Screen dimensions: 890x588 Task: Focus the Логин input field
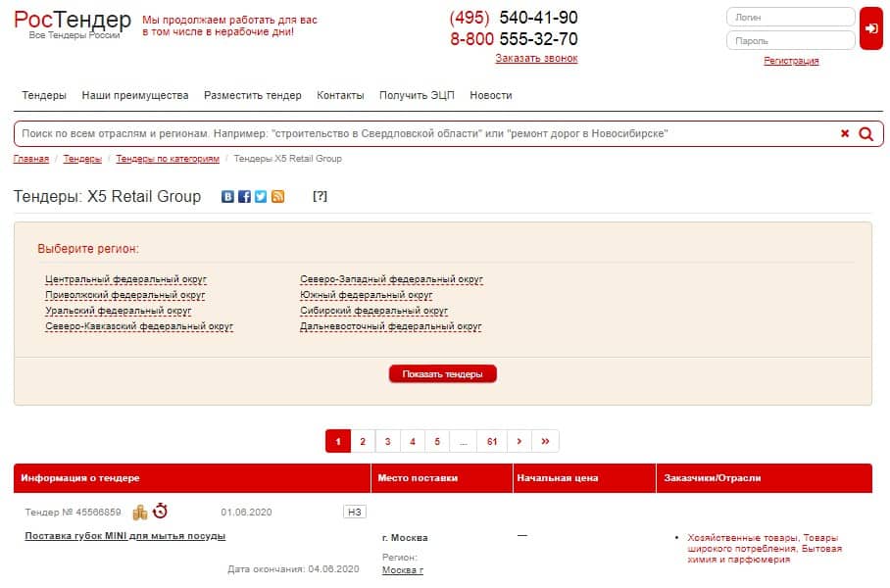791,17
